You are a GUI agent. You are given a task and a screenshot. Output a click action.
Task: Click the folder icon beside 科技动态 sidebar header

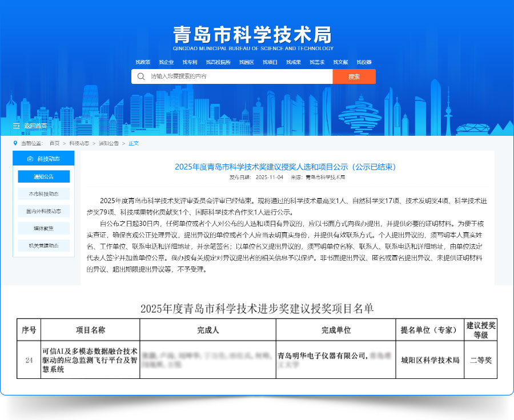coord(31,158)
